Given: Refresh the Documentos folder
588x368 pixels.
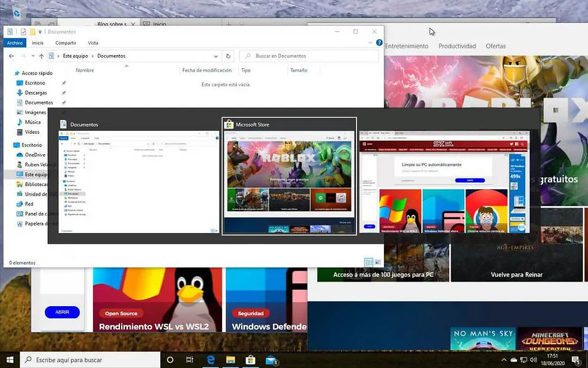Looking at the screenshot, I should (227, 56).
